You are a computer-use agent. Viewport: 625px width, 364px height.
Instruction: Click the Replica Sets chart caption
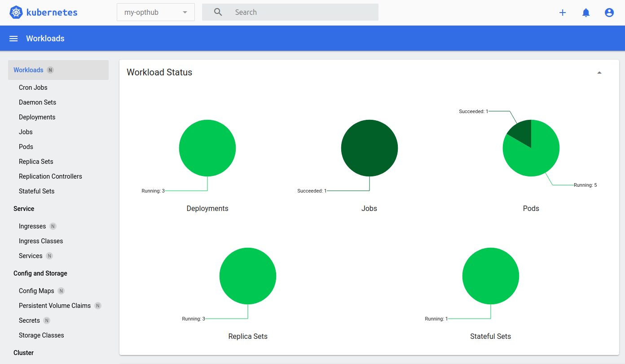click(248, 336)
